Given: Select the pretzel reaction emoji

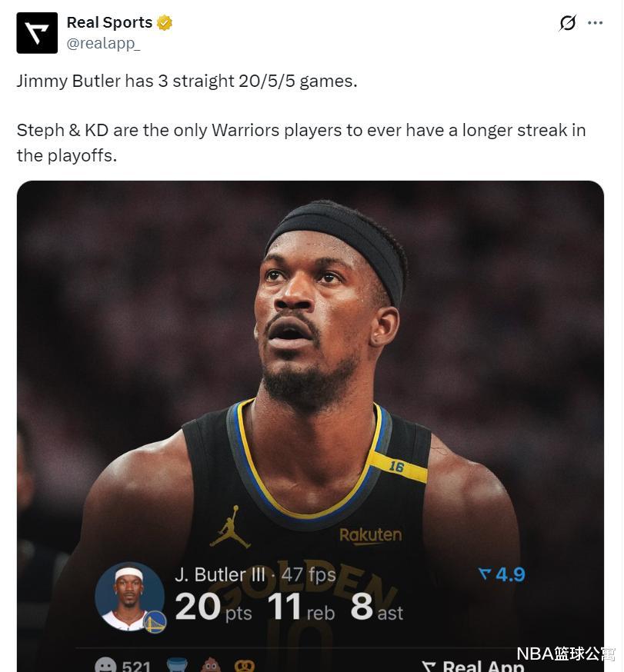Looking at the screenshot, I should (245, 666).
